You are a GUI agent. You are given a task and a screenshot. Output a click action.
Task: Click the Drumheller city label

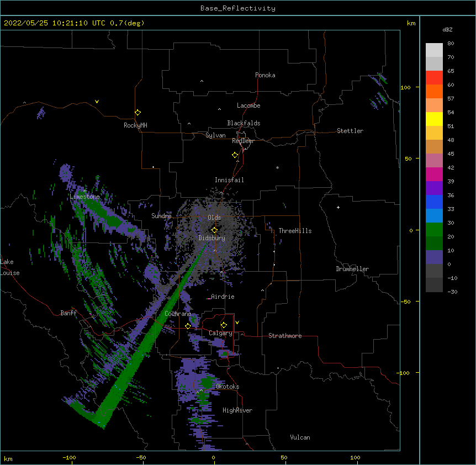point(352,269)
